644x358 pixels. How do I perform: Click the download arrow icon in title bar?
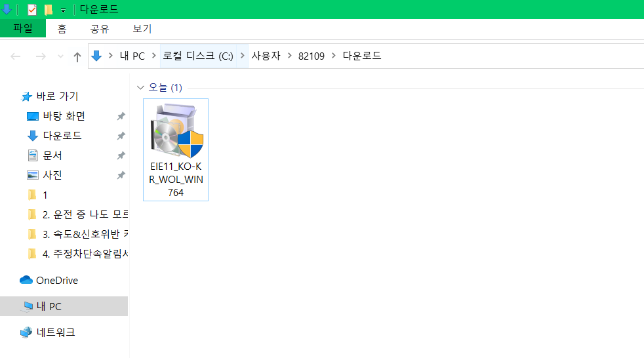[6, 9]
